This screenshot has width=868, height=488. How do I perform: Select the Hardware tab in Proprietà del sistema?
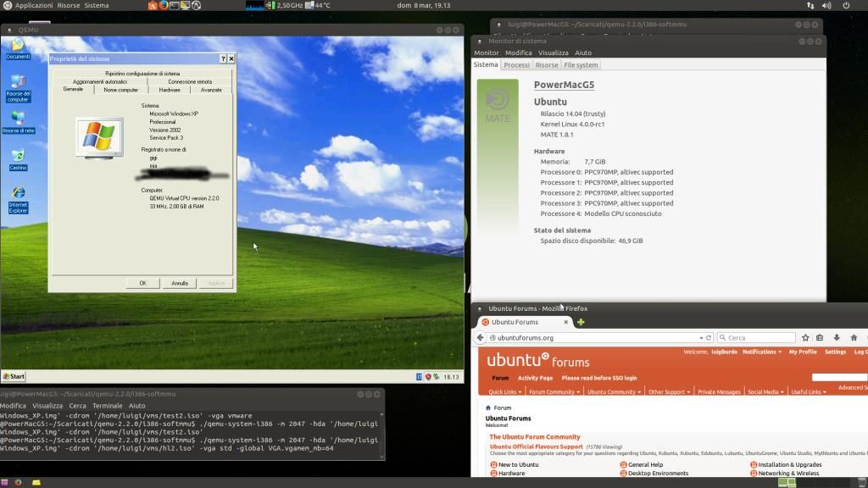(170, 90)
